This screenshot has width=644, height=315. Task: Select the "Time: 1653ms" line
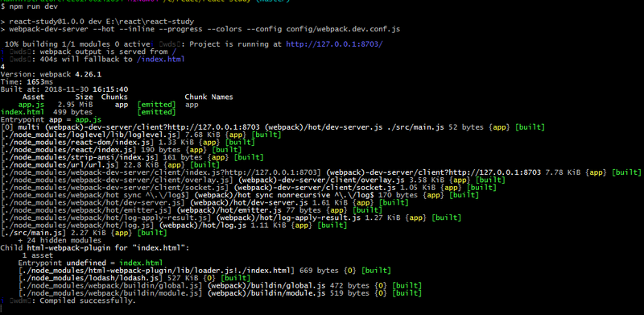click(27, 82)
